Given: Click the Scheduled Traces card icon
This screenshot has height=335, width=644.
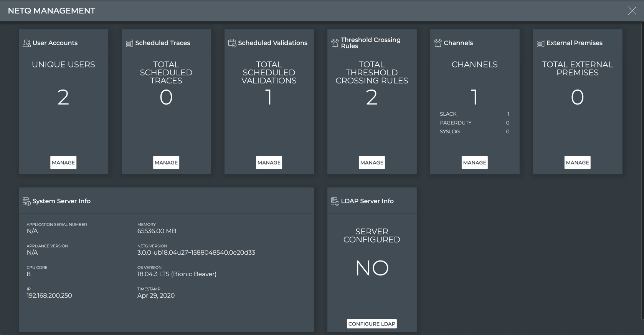Looking at the screenshot, I should pos(129,43).
